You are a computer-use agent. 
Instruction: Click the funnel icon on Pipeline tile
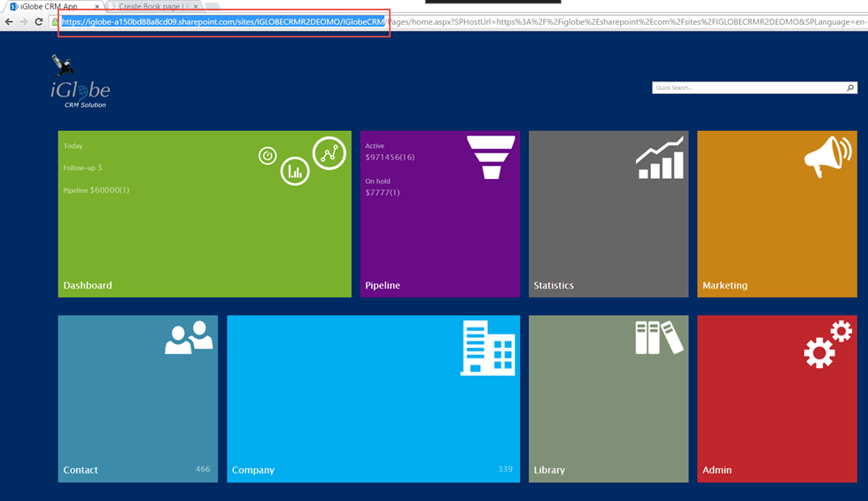tap(491, 158)
